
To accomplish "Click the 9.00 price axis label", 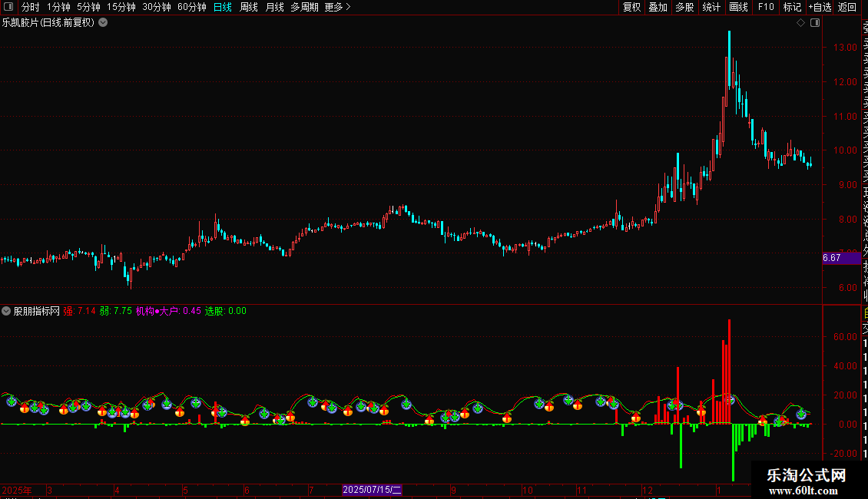I will (x=847, y=185).
